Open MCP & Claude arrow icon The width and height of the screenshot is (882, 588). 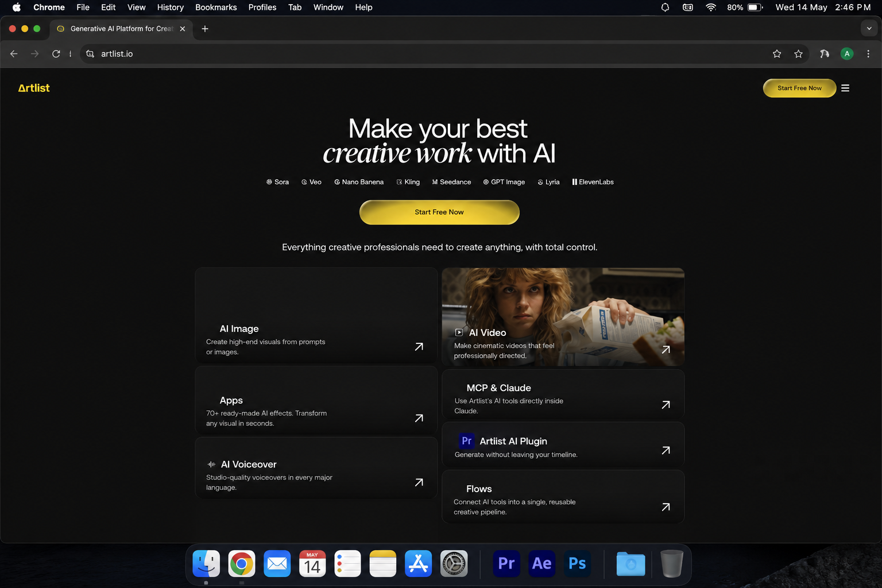[666, 405]
